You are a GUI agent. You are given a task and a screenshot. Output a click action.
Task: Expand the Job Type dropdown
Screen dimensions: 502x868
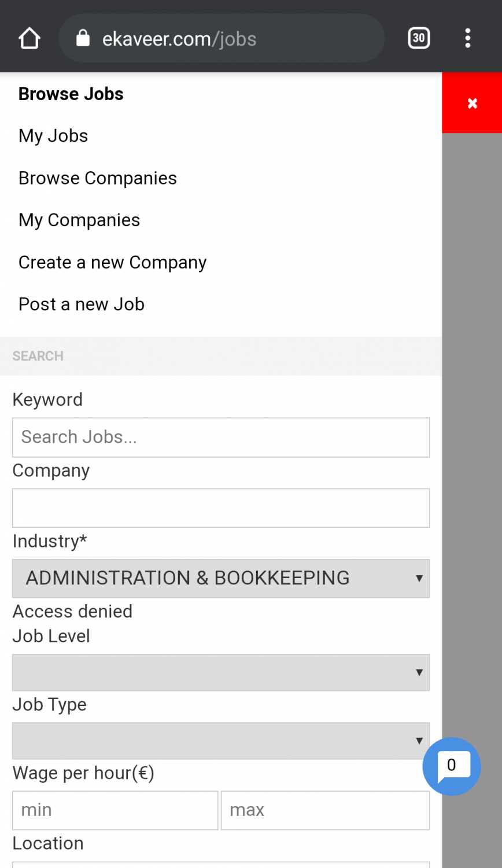coord(221,741)
